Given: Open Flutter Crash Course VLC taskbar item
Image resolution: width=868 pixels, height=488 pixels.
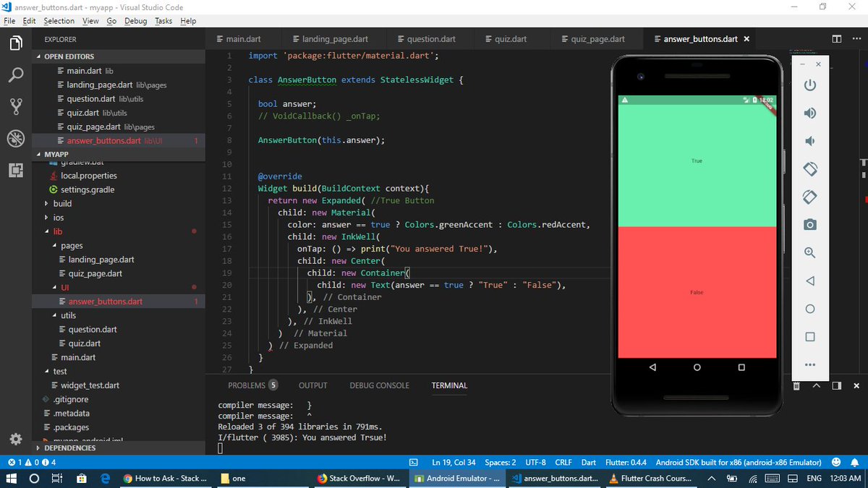Looking at the screenshot, I should click(652, 479).
